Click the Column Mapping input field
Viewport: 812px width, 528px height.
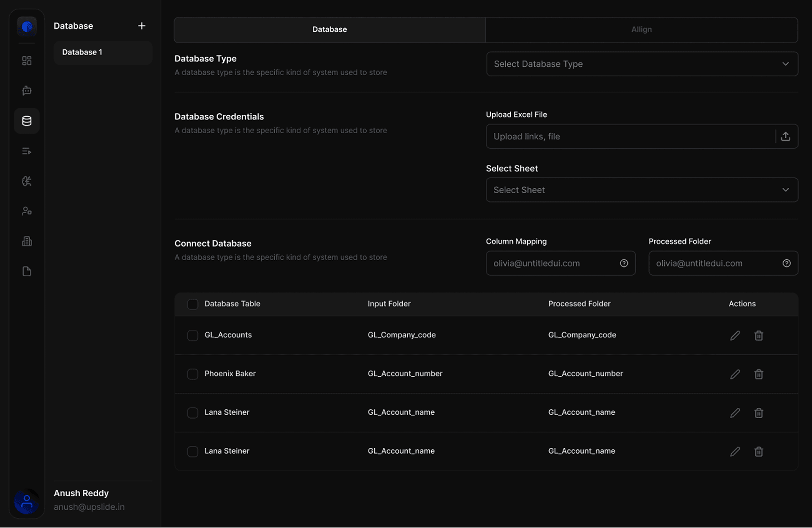click(553, 263)
